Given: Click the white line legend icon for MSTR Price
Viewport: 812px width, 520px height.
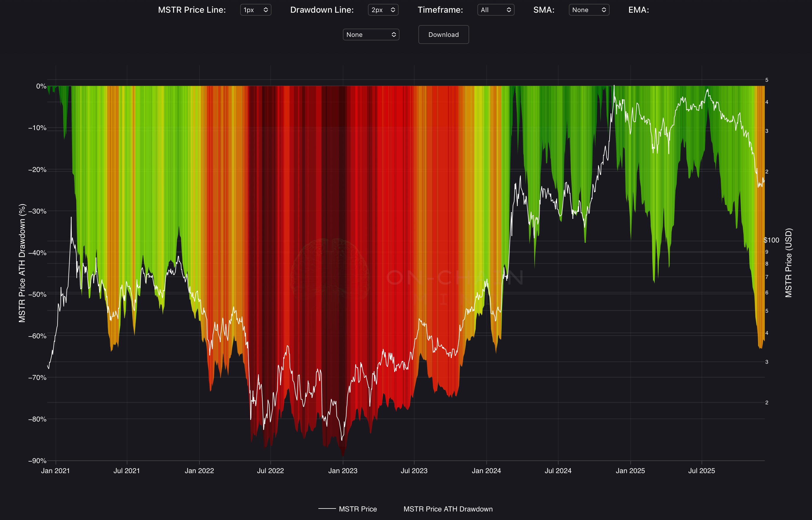Looking at the screenshot, I should click(x=327, y=508).
